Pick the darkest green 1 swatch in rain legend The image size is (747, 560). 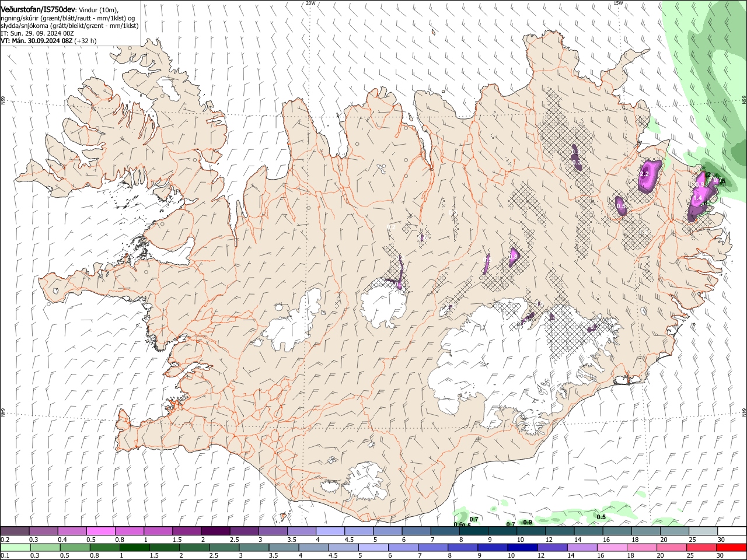(134, 547)
